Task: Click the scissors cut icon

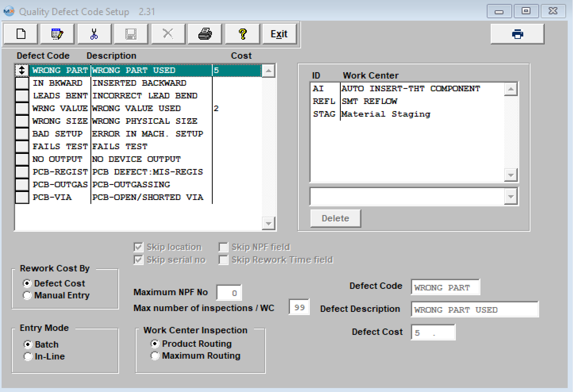Action: coord(94,34)
